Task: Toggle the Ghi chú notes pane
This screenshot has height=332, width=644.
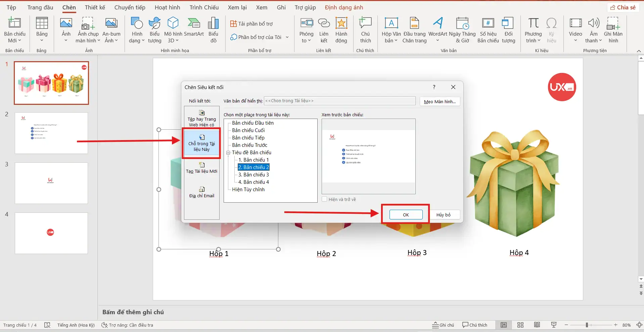Action: [x=443, y=325]
